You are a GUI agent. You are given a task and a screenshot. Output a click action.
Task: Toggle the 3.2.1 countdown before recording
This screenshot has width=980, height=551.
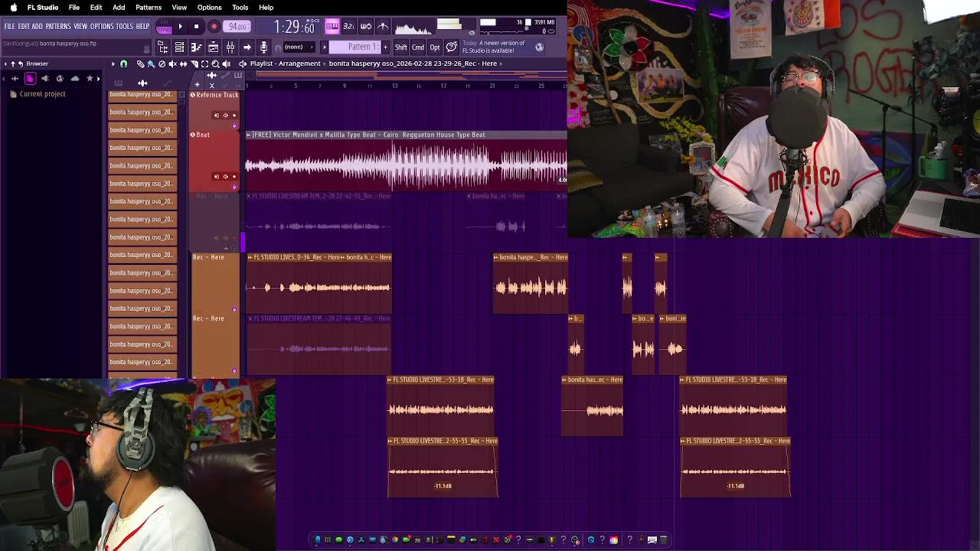point(348,26)
